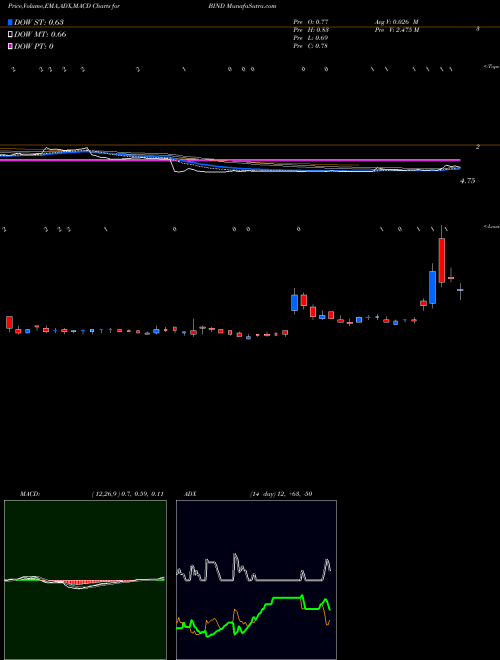Select the 'DOW PT: 0' legend label

pyautogui.click(x=34, y=46)
